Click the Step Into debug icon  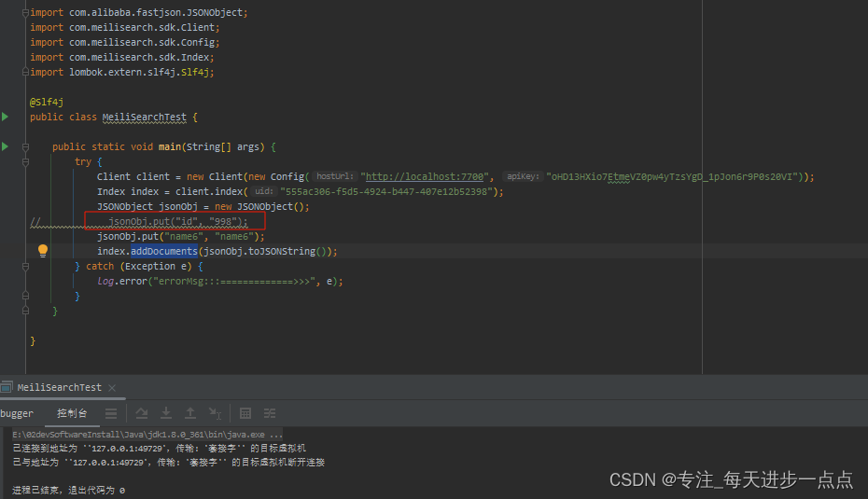coord(166,413)
